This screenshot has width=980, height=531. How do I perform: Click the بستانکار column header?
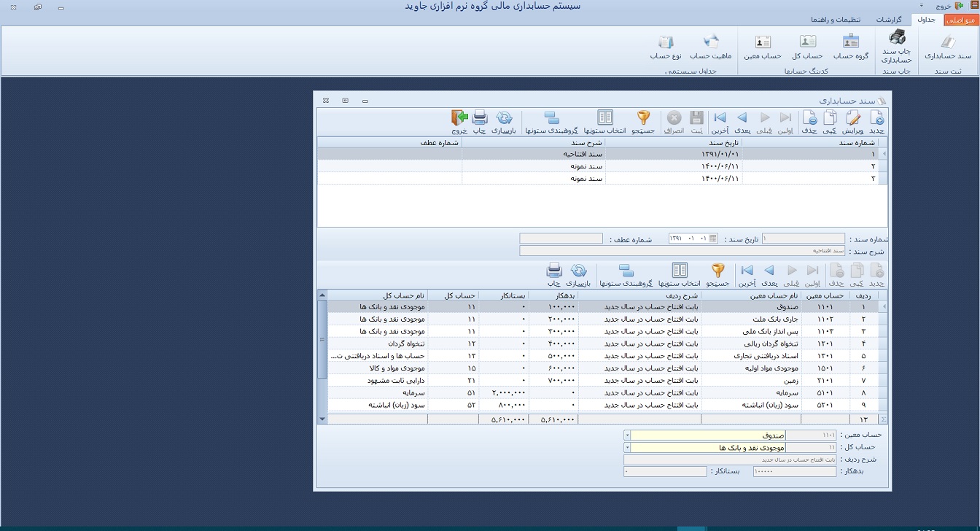click(x=502, y=295)
